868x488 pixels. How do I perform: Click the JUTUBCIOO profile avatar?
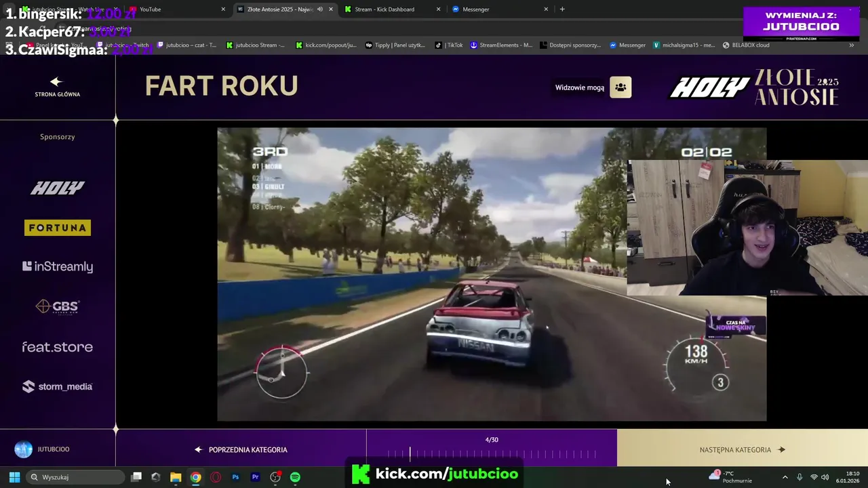(24, 449)
